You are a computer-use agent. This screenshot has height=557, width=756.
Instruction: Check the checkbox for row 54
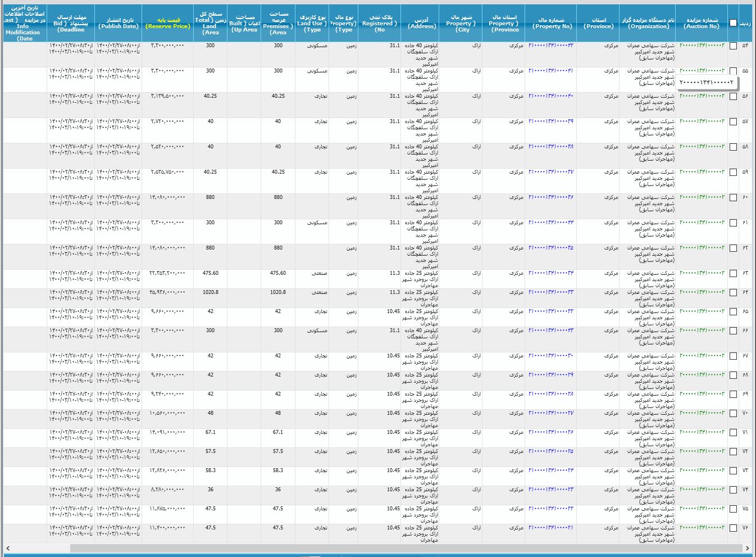click(x=733, y=46)
